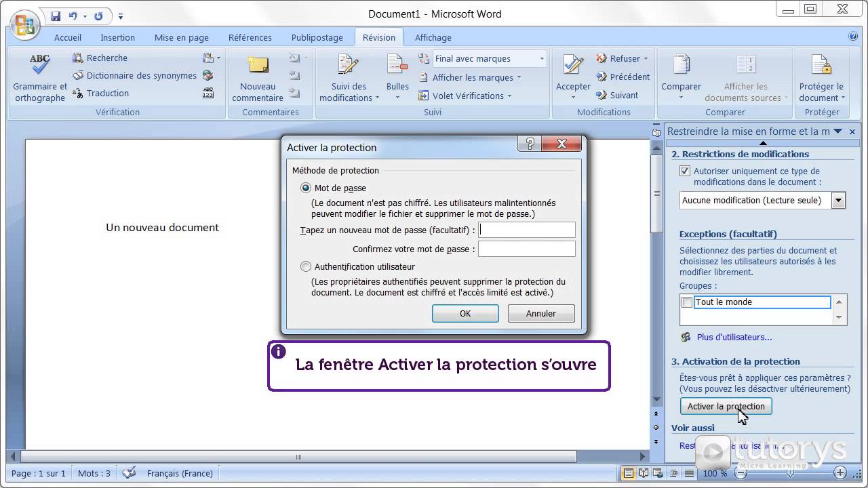Undo the last action
The height and width of the screenshot is (488, 868).
(73, 16)
